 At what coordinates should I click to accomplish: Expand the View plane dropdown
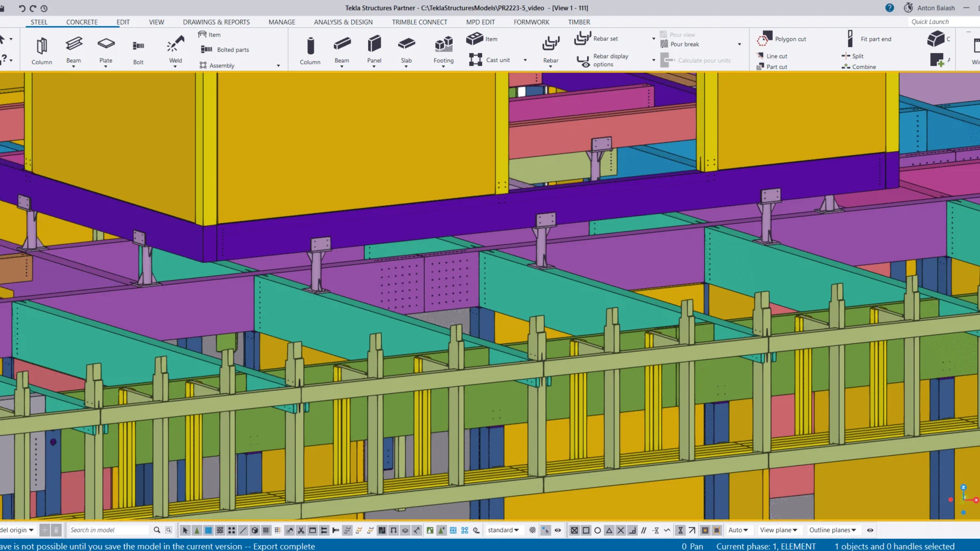click(778, 530)
